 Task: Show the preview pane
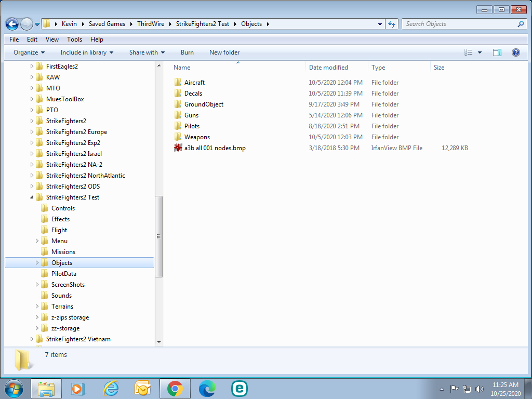tap(497, 52)
